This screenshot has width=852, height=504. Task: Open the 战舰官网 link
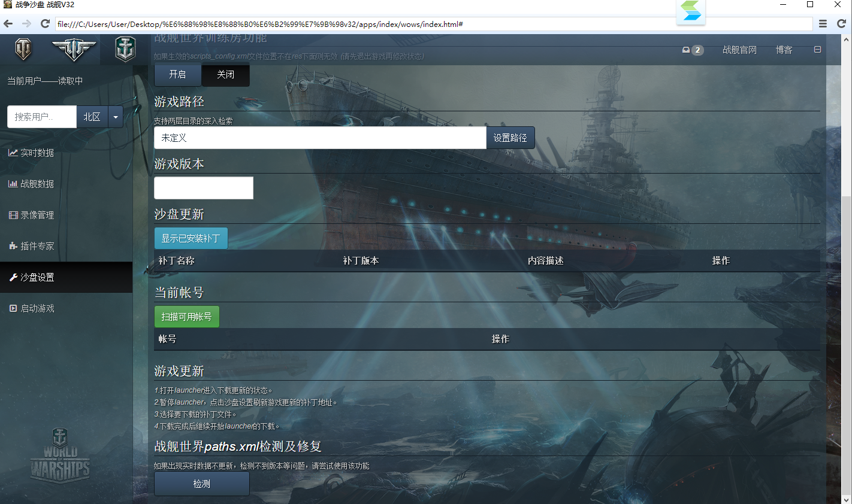tap(739, 50)
